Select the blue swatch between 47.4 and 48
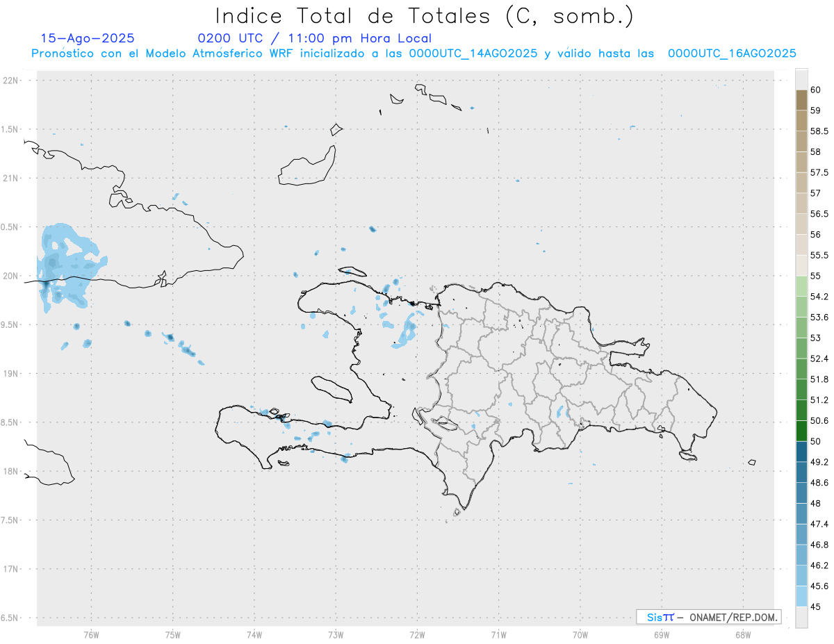The width and height of the screenshot is (834, 644). [801, 513]
